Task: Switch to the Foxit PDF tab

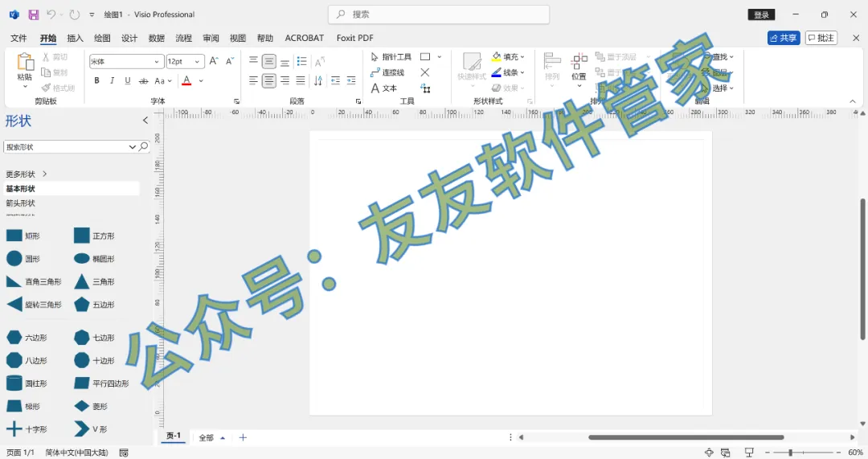Action: 355,39
